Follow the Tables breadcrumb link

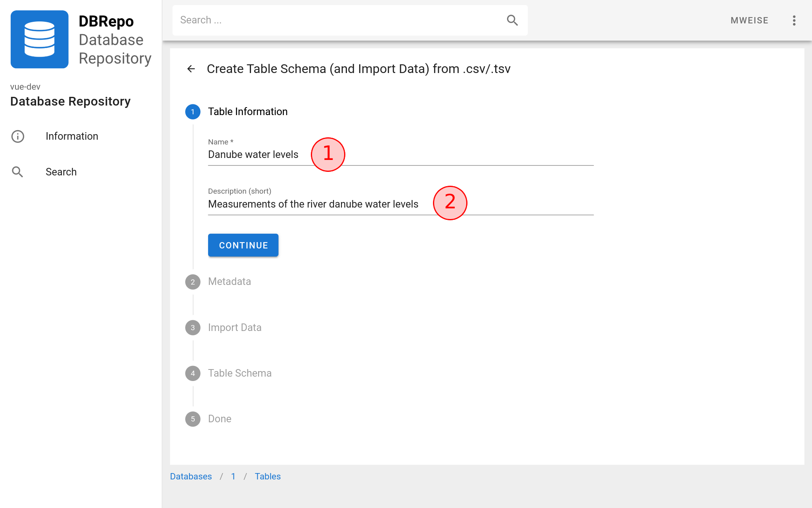tap(268, 476)
